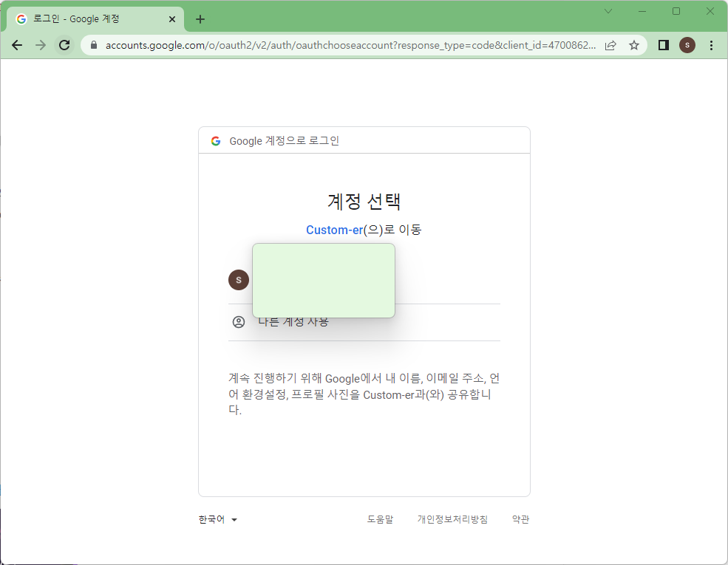Click the use another account person icon
This screenshot has width=728, height=565.
[x=239, y=322]
